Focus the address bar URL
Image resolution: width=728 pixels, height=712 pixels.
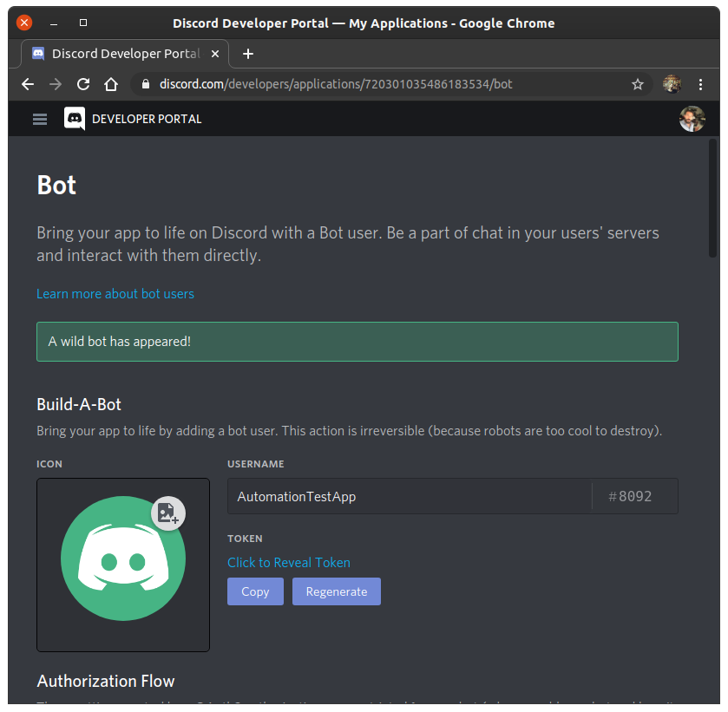pyautogui.click(x=336, y=84)
